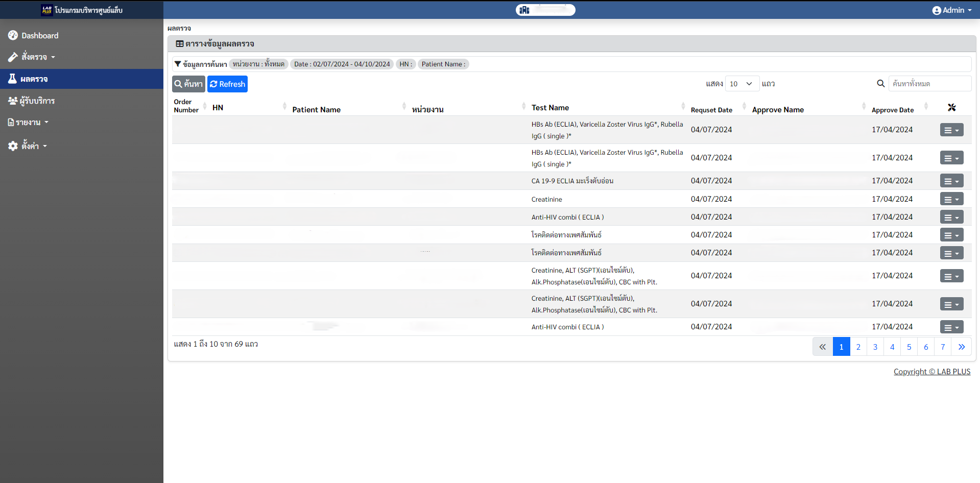Click the badge icon in top bar center
Screen dimensions: 980x483
(x=524, y=10)
